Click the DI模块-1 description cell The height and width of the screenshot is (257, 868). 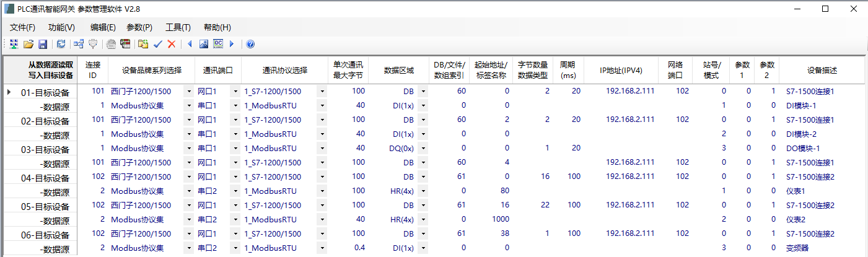822,105
